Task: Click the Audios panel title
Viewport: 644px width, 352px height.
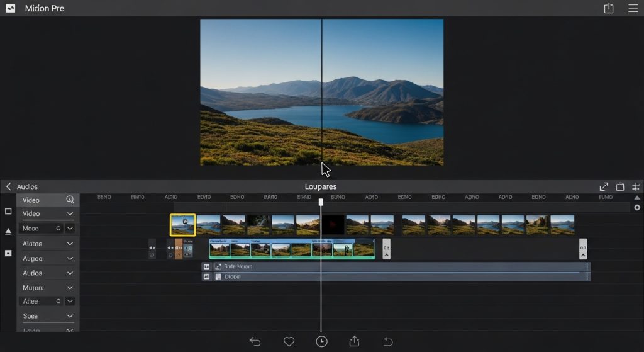Action: [27, 186]
